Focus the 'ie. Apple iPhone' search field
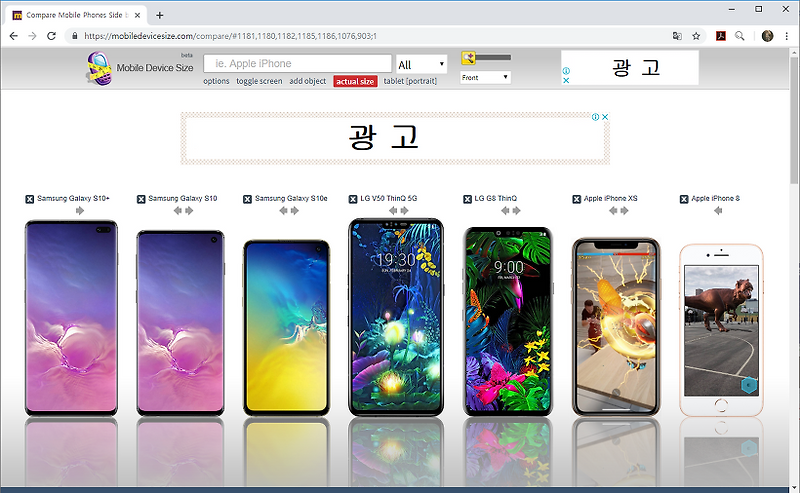 click(297, 64)
